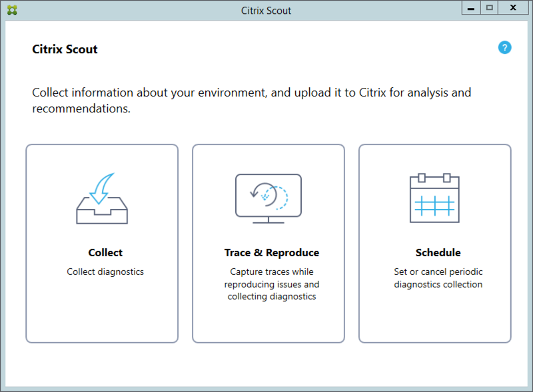Screen dimensions: 533x392
Task: Select the Collect heading
Action: tap(105, 253)
